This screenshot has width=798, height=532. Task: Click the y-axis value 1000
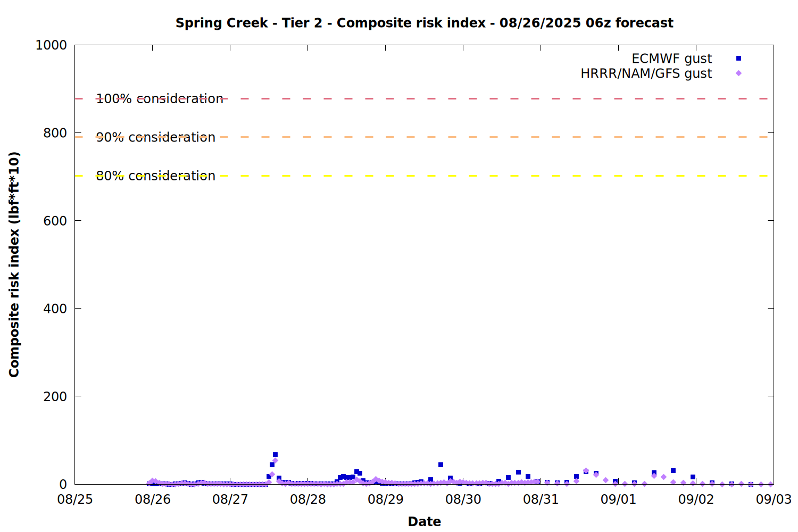[x=51, y=45]
